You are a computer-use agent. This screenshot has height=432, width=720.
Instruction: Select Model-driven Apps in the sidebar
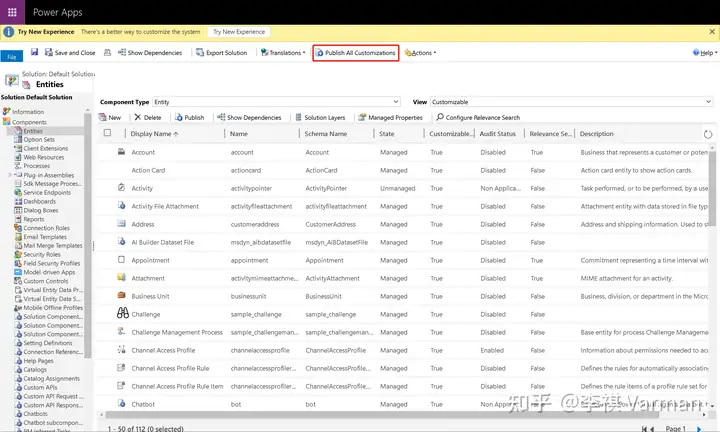[49, 272]
